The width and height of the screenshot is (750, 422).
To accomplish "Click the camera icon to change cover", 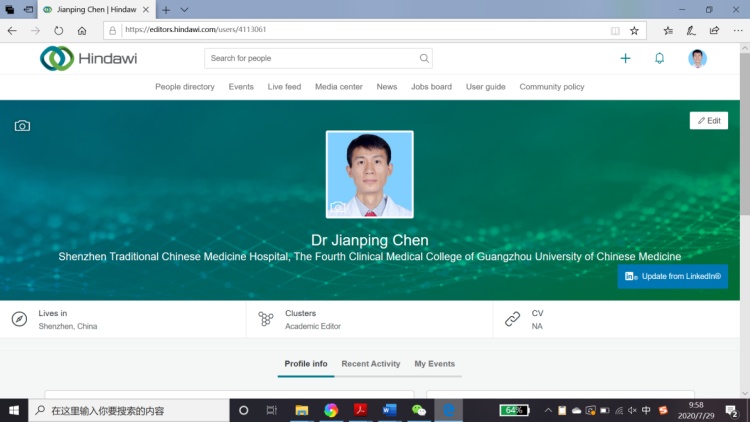I will coord(22,126).
